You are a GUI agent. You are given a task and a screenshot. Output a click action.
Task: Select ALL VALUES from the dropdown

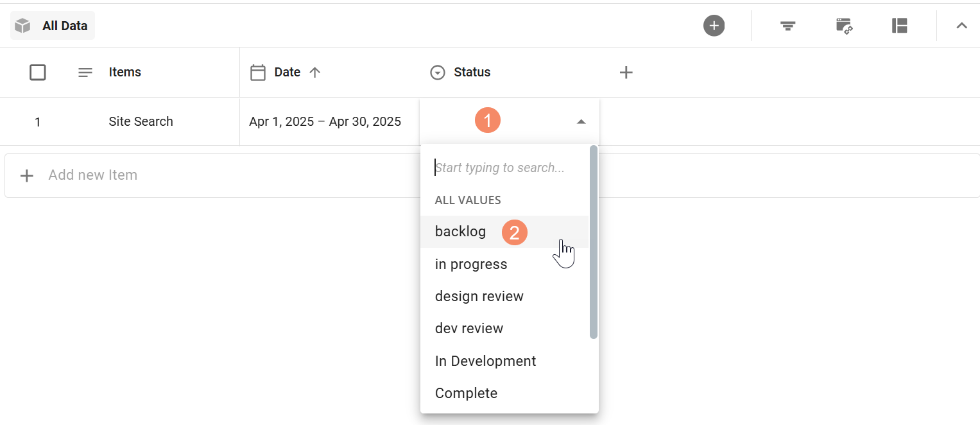468,200
